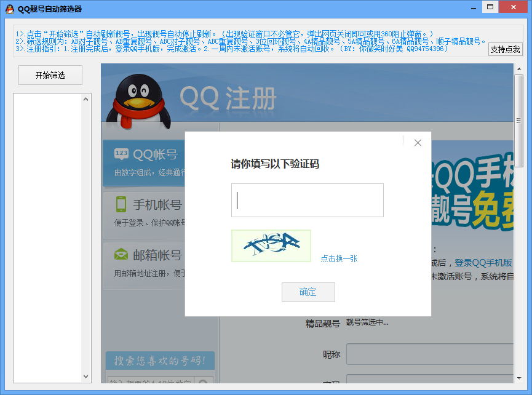
Task: Select the 邮箱帐号 envelope icon
Action: pyautogui.click(x=121, y=254)
